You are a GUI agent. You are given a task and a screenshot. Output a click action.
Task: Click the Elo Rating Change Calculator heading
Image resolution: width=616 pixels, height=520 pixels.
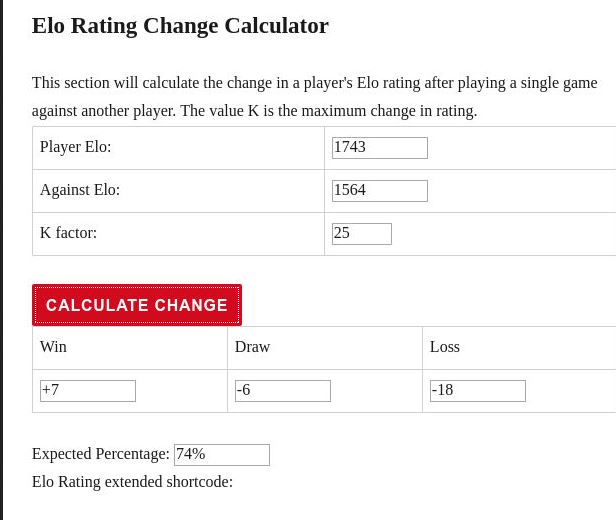tap(180, 26)
